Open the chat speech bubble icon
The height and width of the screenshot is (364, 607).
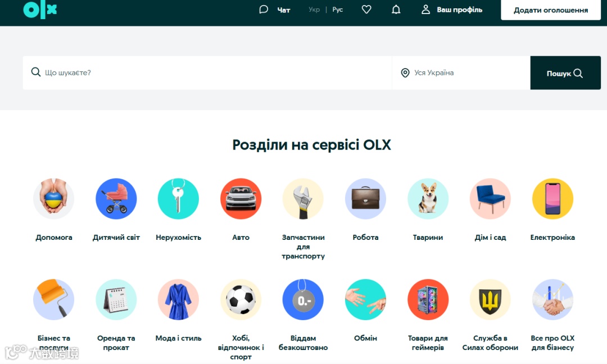pyautogui.click(x=264, y=10)
